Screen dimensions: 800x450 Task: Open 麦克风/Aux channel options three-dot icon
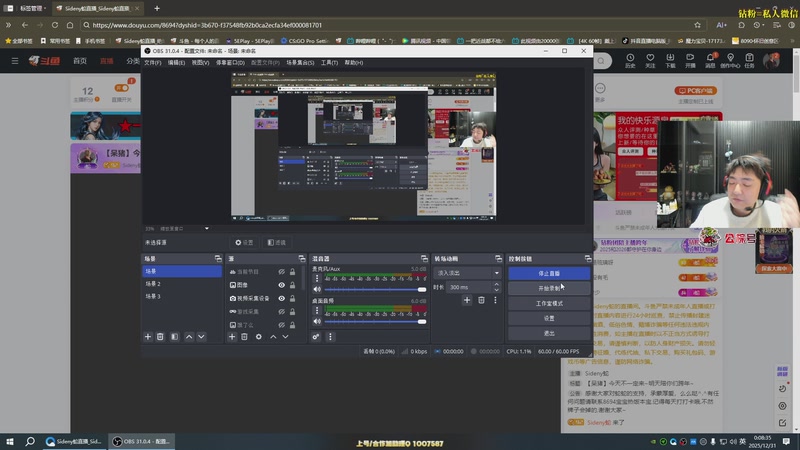tap(317, 279)
